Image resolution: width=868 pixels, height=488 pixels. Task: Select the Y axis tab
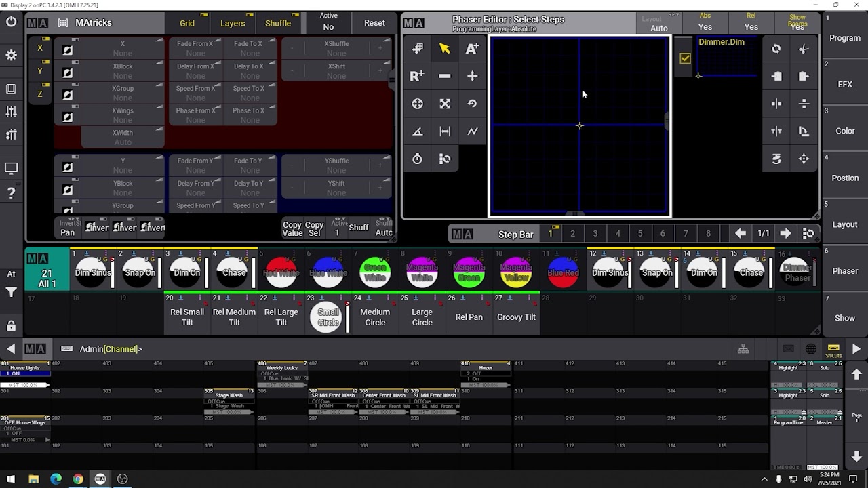[x=40, y=70]
